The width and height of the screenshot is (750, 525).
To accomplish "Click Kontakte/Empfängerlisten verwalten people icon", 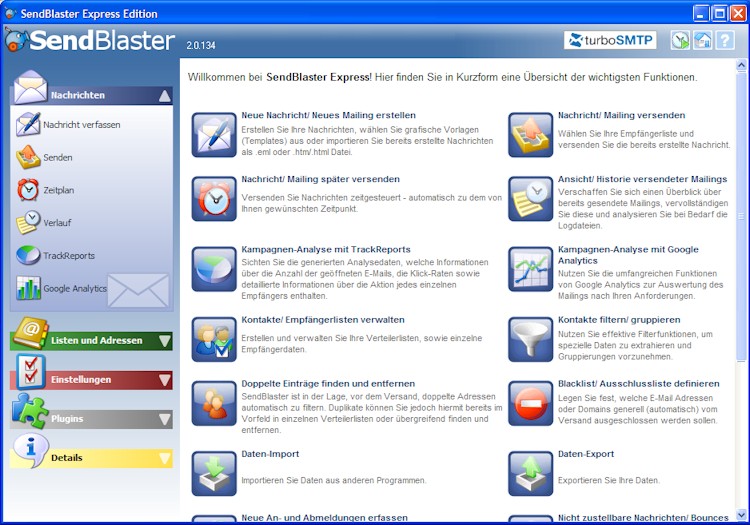I will tap(214, 339).
